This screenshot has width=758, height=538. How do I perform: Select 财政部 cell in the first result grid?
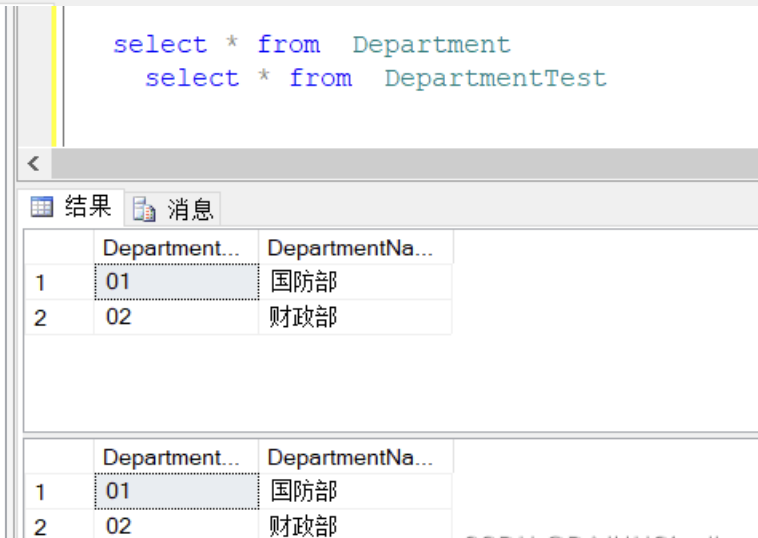(354, 317)
